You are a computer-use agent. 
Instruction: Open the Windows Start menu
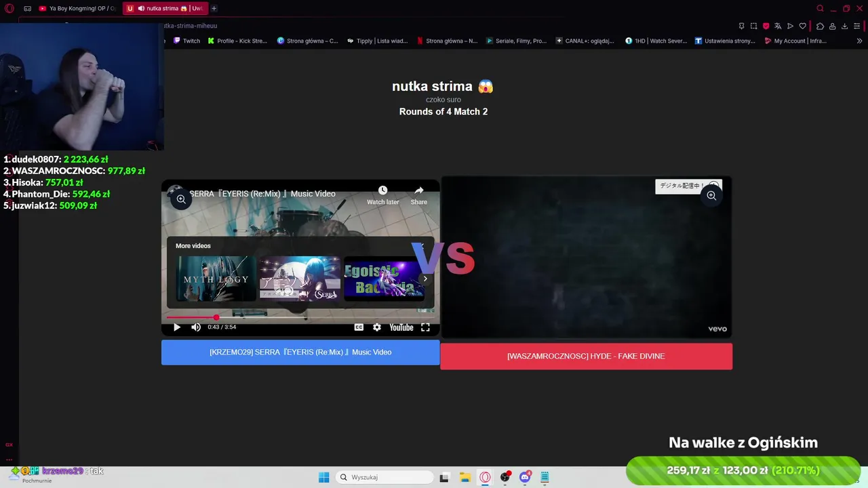[x=324, y=477]
